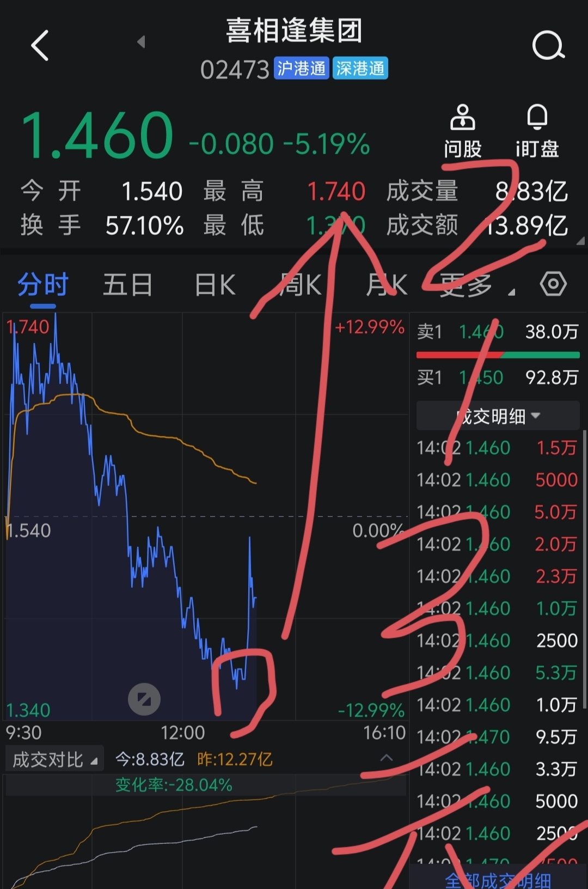588x889 pixels.
Task: Tap the 变化率:-28.04% label
Action: point(174,785)
